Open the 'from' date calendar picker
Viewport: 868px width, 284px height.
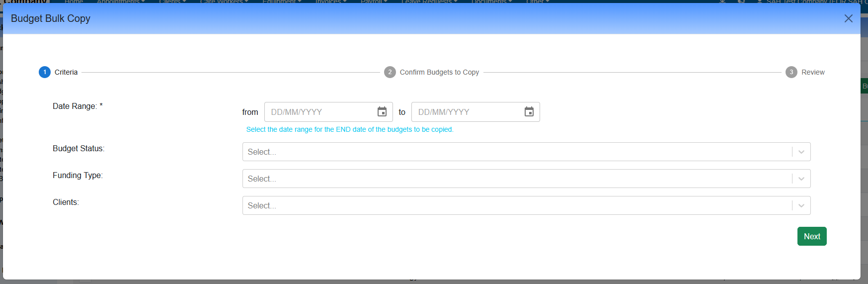pyautogui.click(x=382, y=112)
